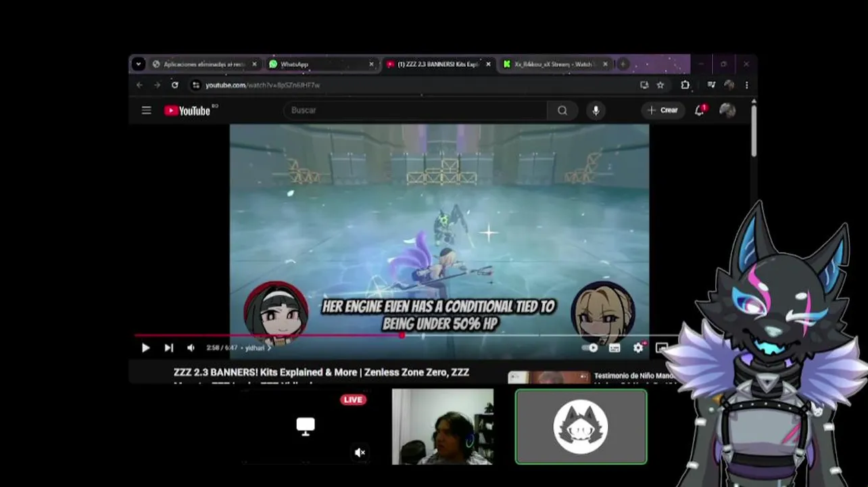Open a new browser tab
The width and height of the screenshot is (868, 487).
(x=623, y=64)
